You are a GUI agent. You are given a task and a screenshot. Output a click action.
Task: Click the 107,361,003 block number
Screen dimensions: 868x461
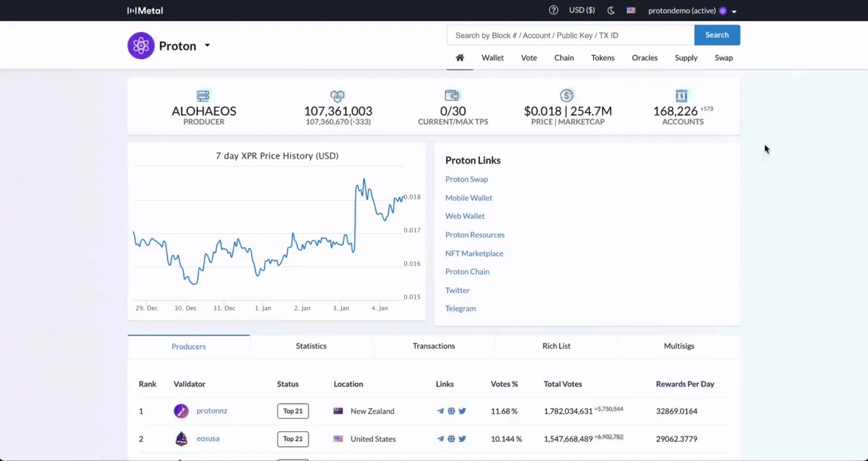click(338, 111)
